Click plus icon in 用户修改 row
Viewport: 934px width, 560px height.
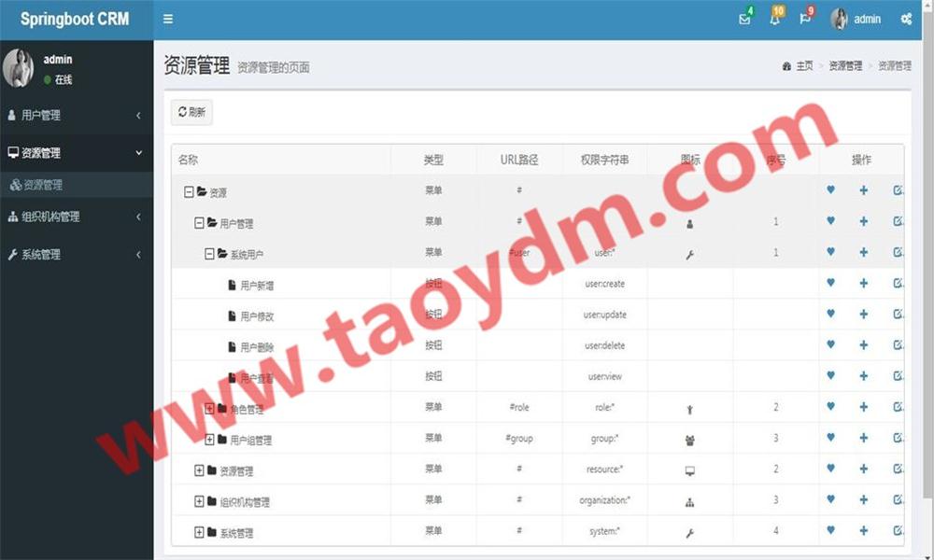[863, 315]
